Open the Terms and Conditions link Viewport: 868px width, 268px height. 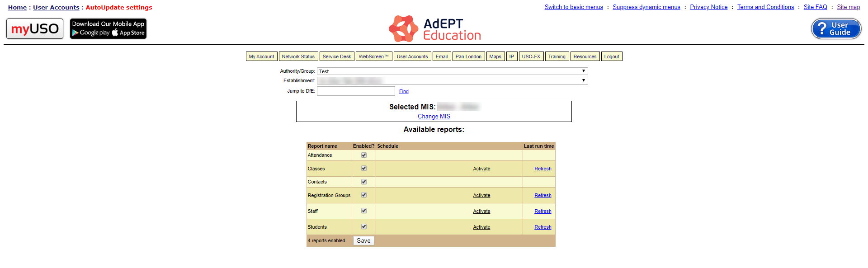pyautogui.click(x=765, y=7)
